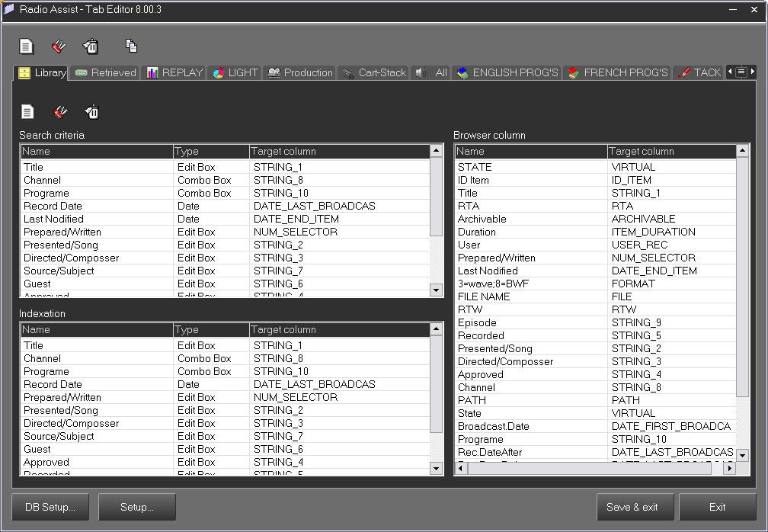The width and height of the screenshot is (768, 532).
Task: Select the FRENCH PROG'S tab
Action: (617, 73)
